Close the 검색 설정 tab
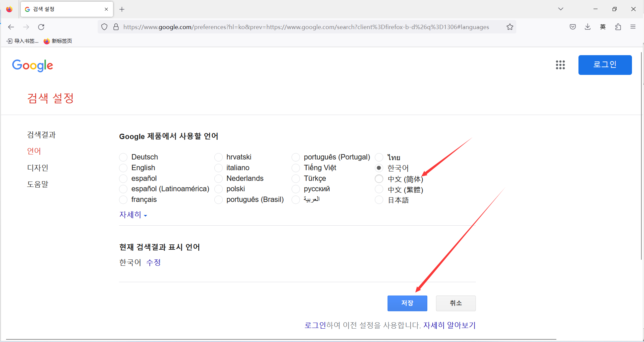This screenshot has height=342, width=644. click(x=106, y=9)
